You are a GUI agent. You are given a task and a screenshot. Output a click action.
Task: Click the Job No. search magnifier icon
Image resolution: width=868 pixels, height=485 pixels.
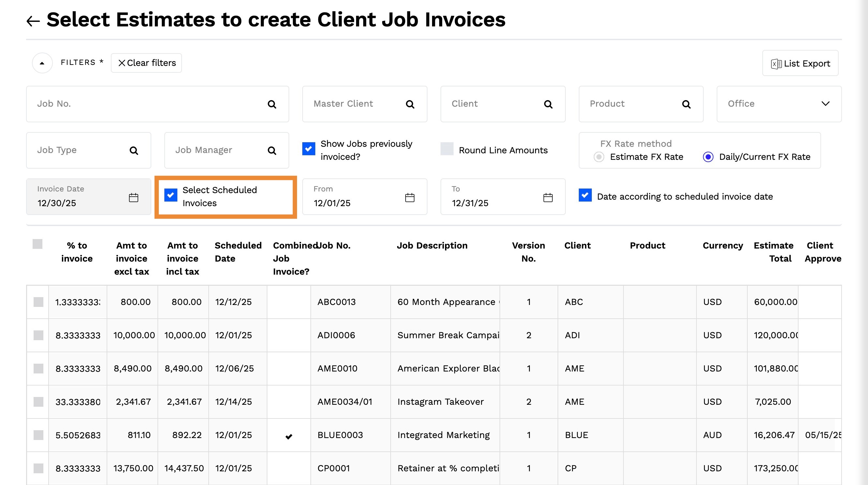click(272, 104)
